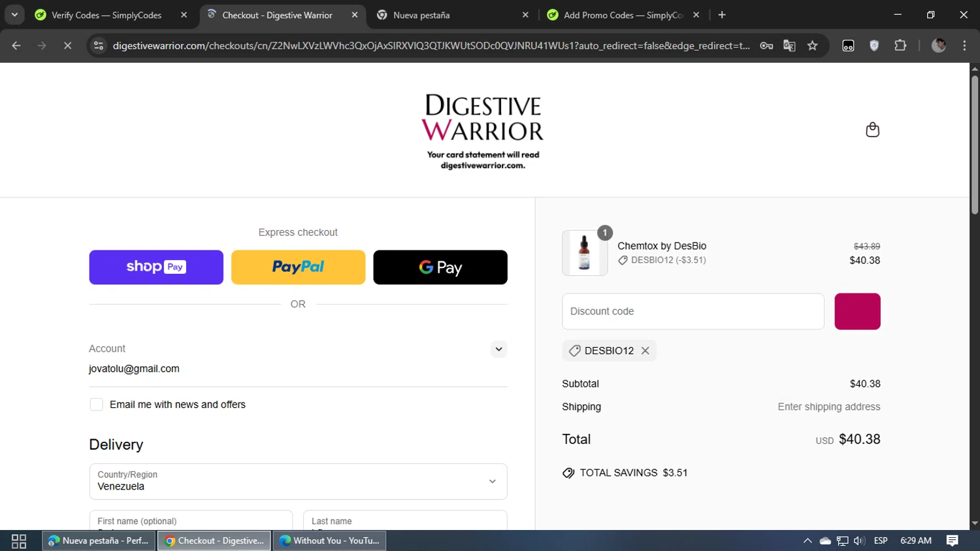This screenshot has width=980, height=551.
Task: Open Windows Task View in taskbar
Action: pos(19,541)
